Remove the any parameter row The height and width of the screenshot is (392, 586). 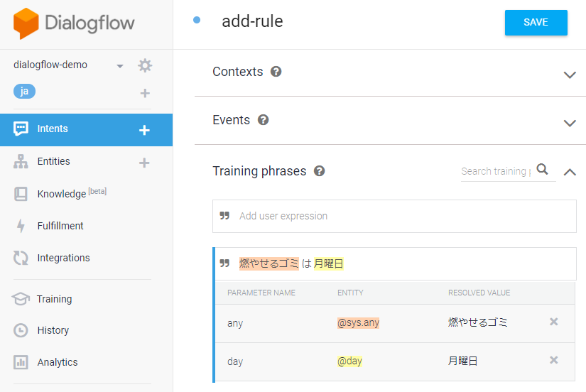554,322
